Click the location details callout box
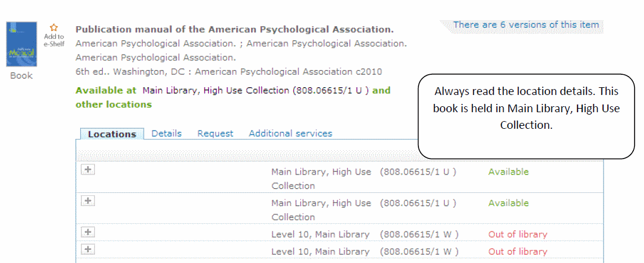This screenshot has width=644, height=263. (526, 116)
